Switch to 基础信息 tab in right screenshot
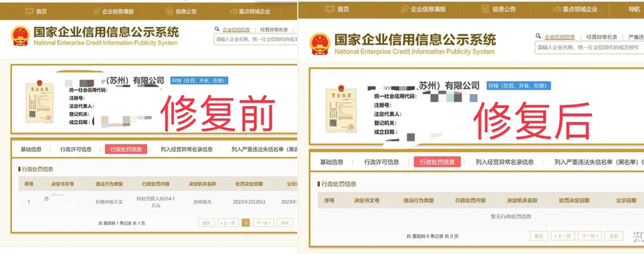This screenshot has height=254, width=644. click(332, 162)
